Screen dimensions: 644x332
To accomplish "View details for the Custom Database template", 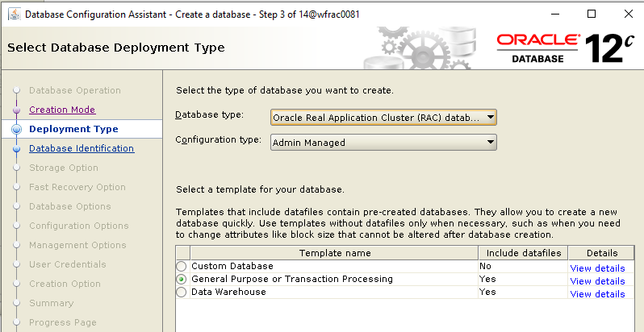I will pyautogui.click(x=597, y=268).
